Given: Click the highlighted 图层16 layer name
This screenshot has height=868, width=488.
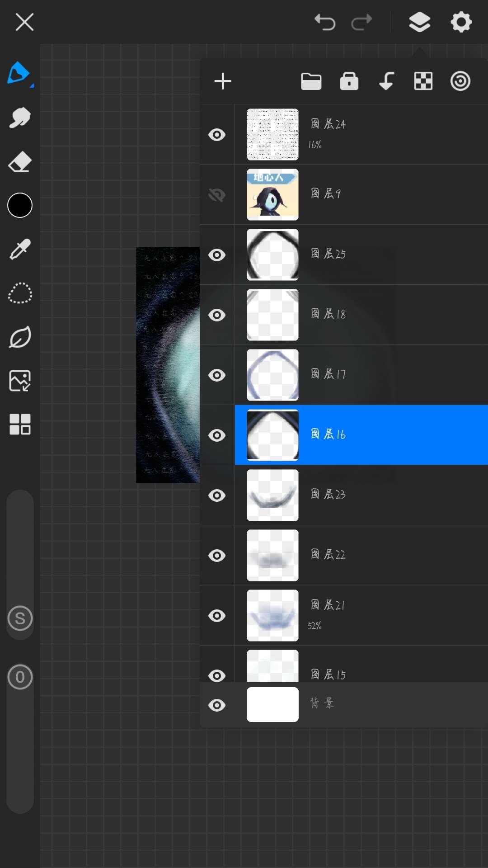Looking at the screenshot, I should tap(328, 434).
